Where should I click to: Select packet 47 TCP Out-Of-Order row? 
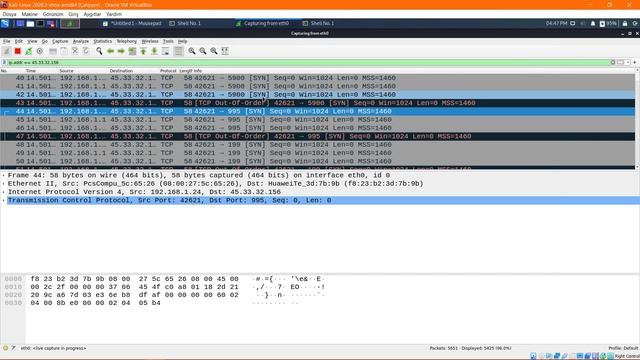coord(318,136)
